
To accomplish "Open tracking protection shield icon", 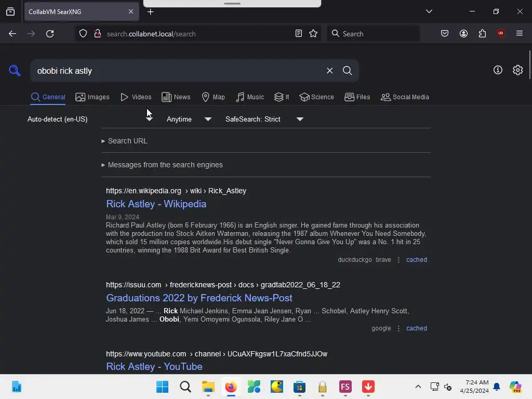I will click(x=83, y=34).
